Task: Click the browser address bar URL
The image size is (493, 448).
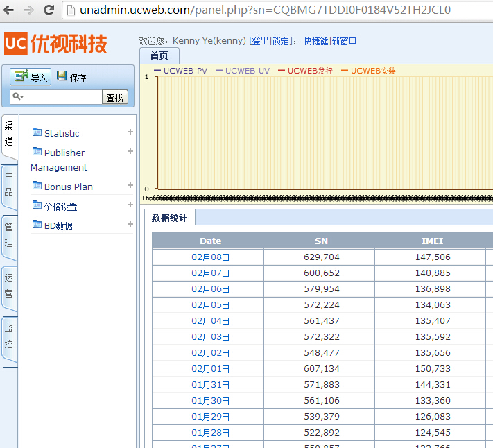Action: pos(265,10)
